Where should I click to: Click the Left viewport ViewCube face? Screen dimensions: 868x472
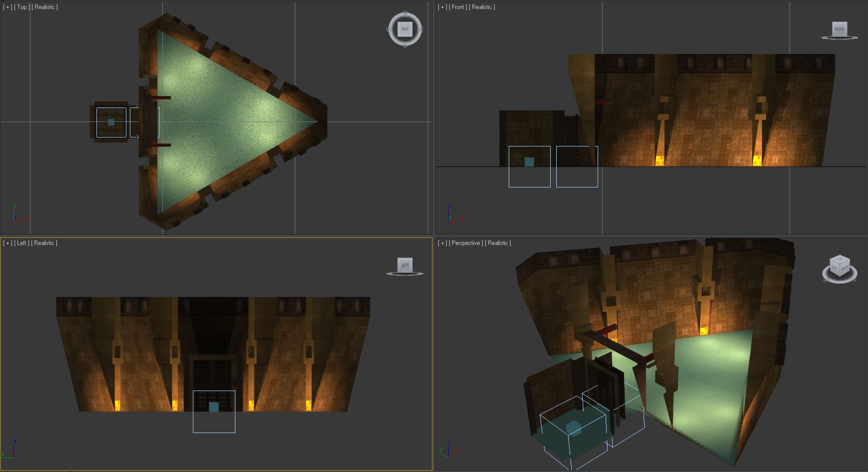click(405, 264)
